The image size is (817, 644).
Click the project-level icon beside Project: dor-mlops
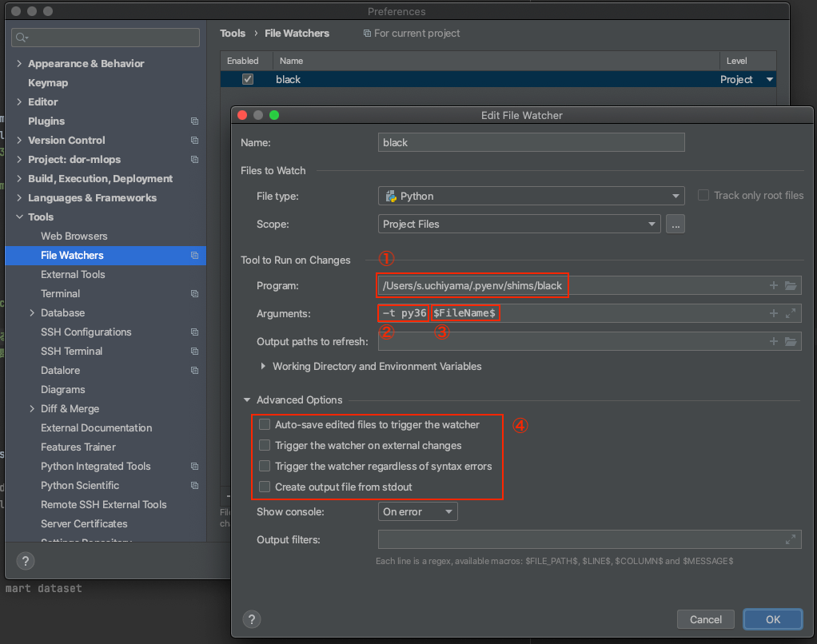pyautogui.click(x=194, y=159)
